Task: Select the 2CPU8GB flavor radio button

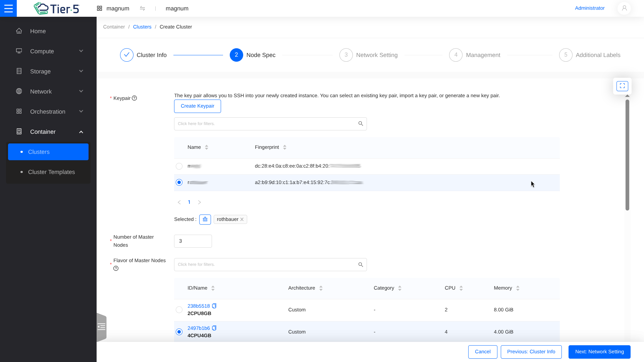Action: [x=179, y=310]
